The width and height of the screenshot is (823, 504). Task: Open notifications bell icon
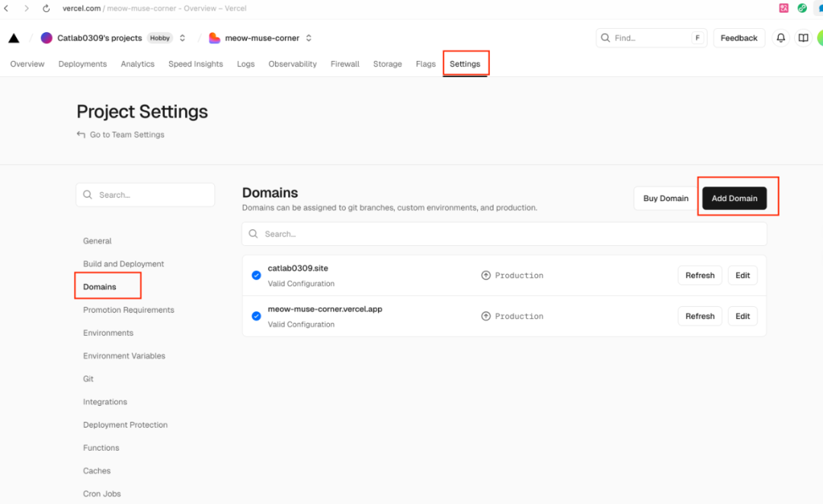[781, 38]
